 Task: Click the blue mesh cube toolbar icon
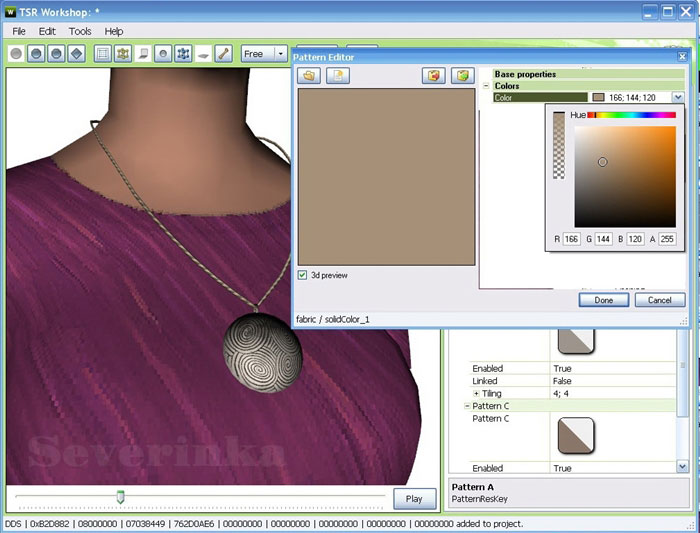183,54
